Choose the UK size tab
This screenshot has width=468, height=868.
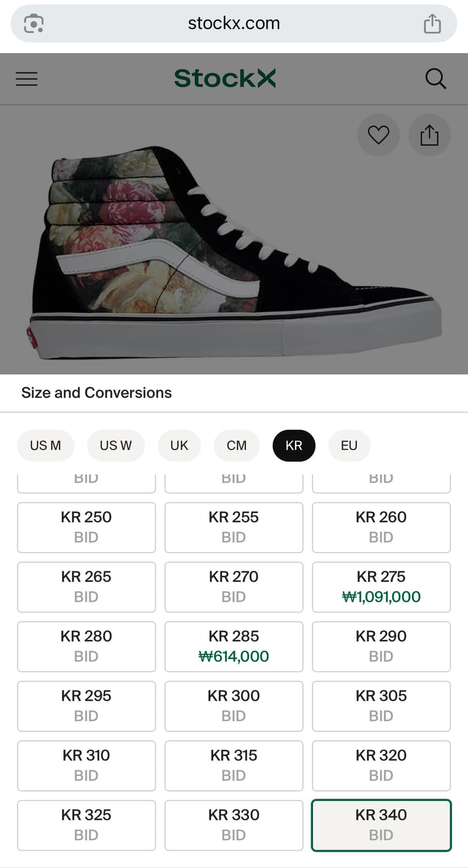(179, 446)
